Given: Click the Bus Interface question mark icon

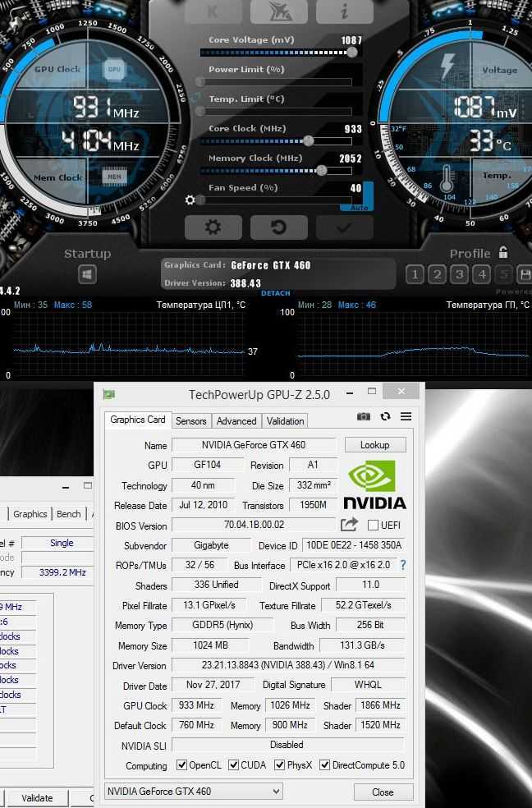Looking at the screenshot, I should 403,565.
